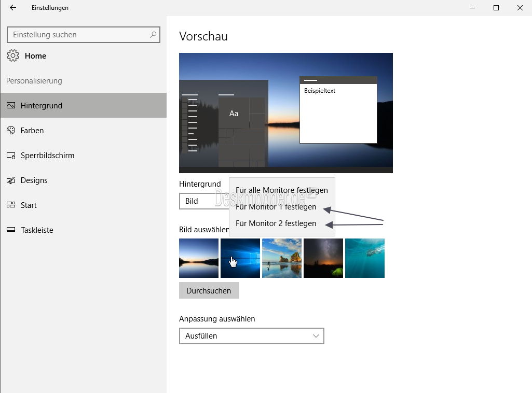Click the Ausfüllen dropdown chevron arrow

coord(316,336)
